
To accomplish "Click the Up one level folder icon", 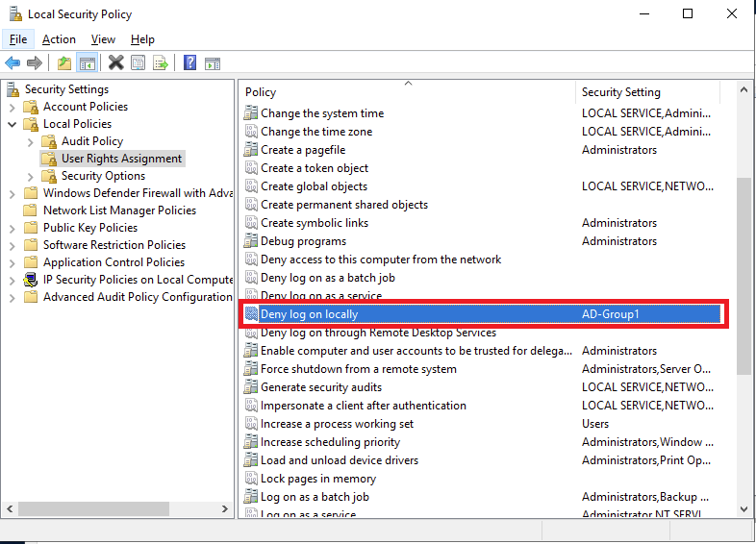I will (64, 62).
